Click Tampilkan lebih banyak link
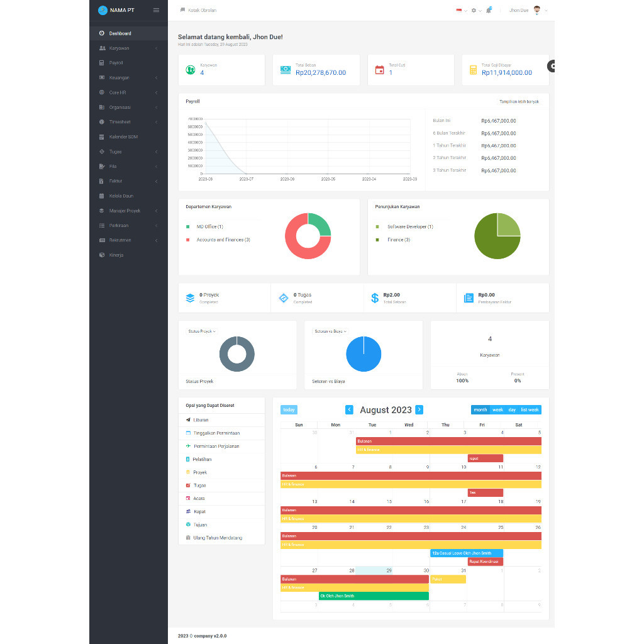Image resolution: width=644 pixels, height=644 pixels. pos(519,101)
